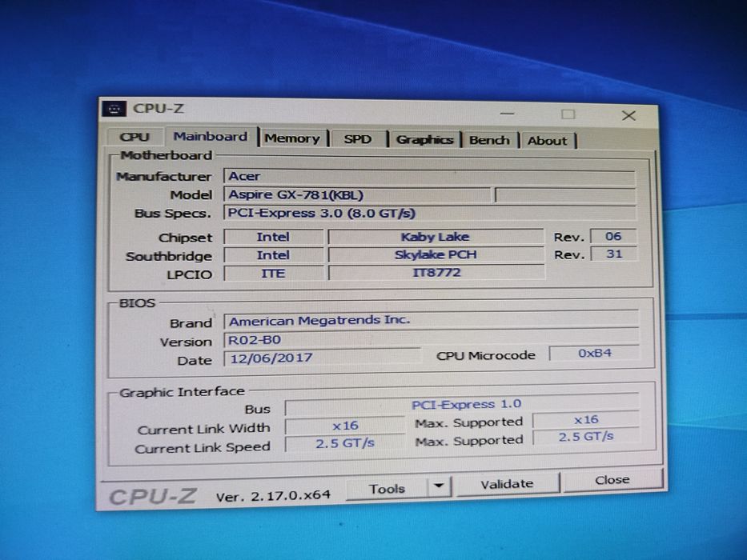Click the Max. Supported x16 value
This screenshot has height=560, width=747.
tap(586, 420)
